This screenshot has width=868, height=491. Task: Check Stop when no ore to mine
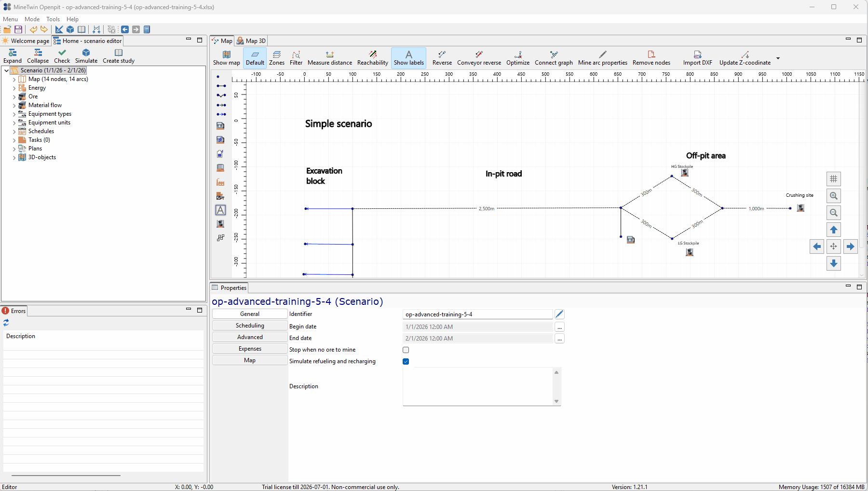coord(406,350)
